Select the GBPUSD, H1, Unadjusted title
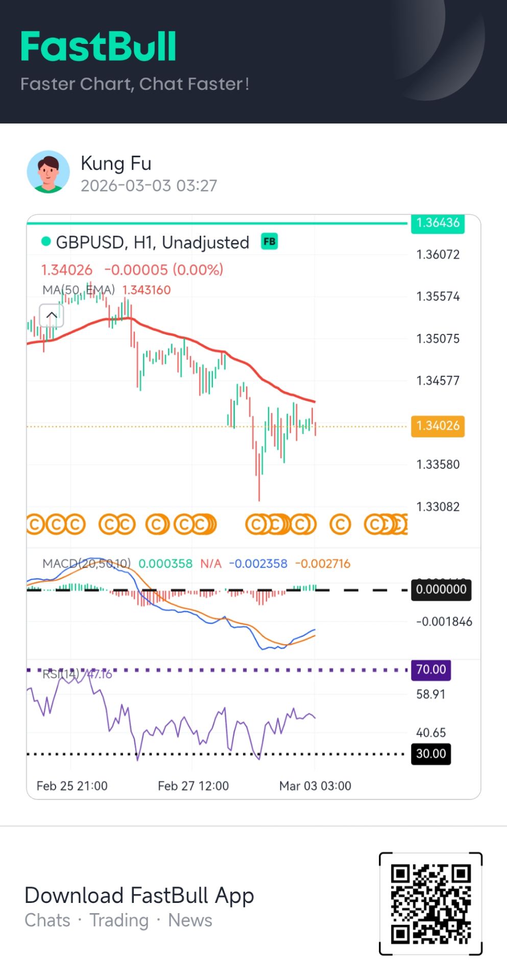 coord(152,242)
